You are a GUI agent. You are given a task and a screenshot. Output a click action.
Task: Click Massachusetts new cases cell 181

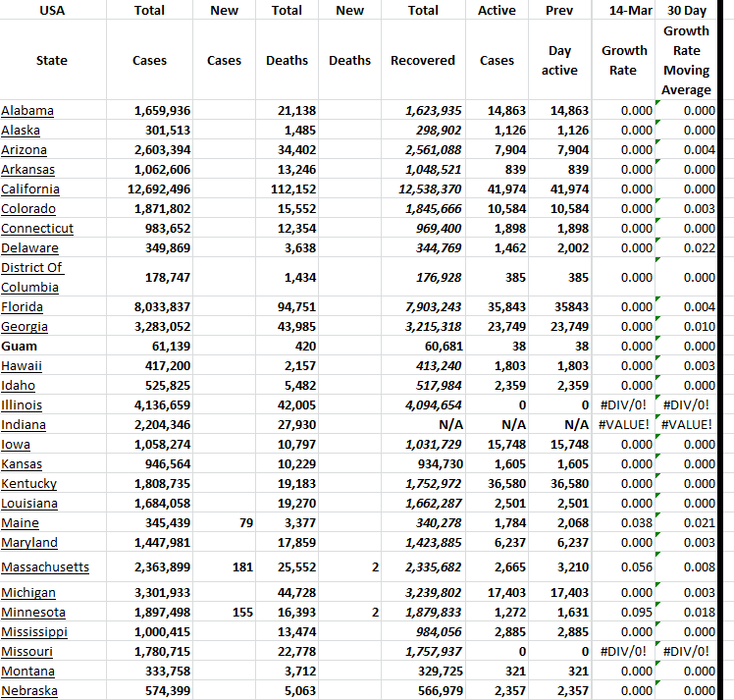pyautogui.click(x=224, y=567)
